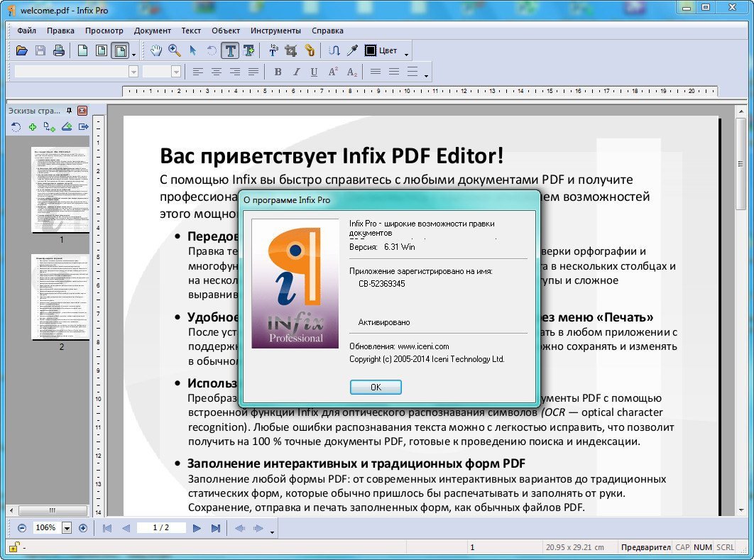Toggle the active Text edit tool
Image resolution: width=754 pixels, height=560 pixels.
pos(230,50)
